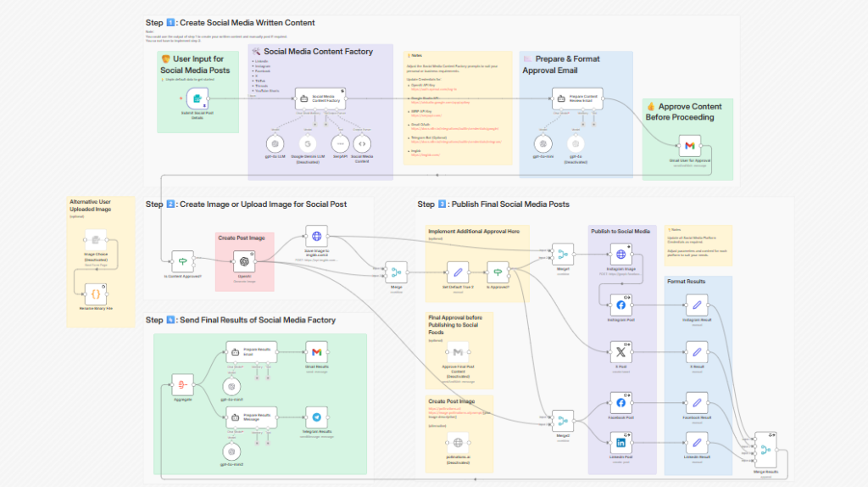Open the X Result edit node

[x=697, y=352]
